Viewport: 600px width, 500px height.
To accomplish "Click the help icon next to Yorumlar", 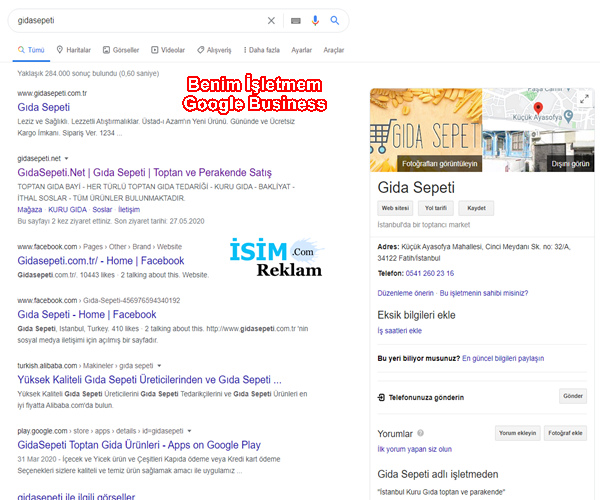I will (x=420, y=433).
